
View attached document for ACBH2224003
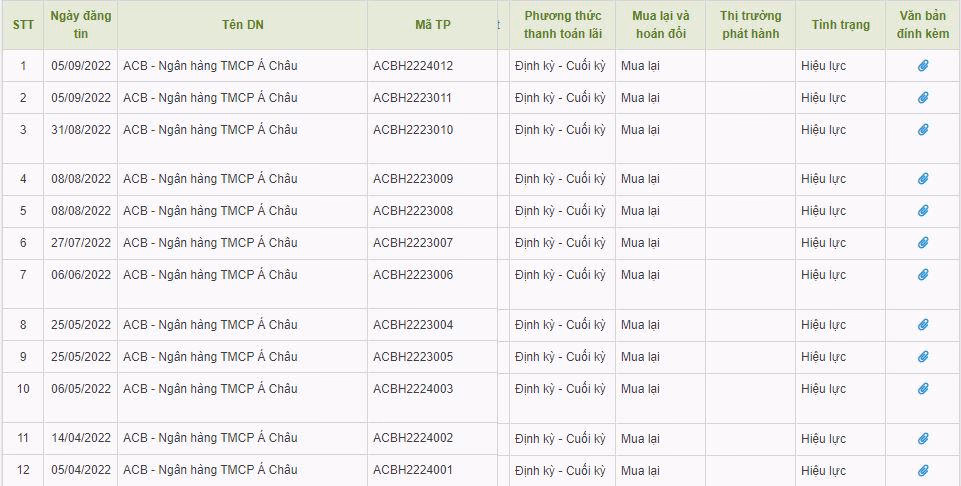(923, 389)
